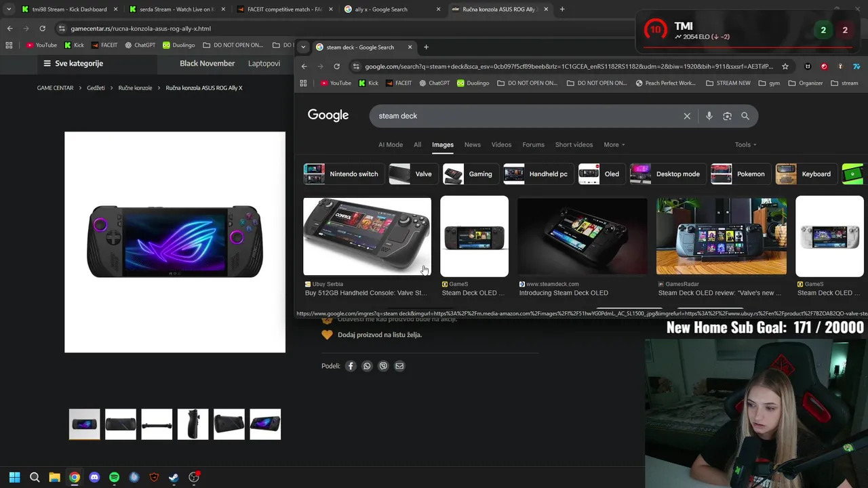Open a new tab in Google window
This screenshot has width=868, height=488.
click(x=426, y=47)
